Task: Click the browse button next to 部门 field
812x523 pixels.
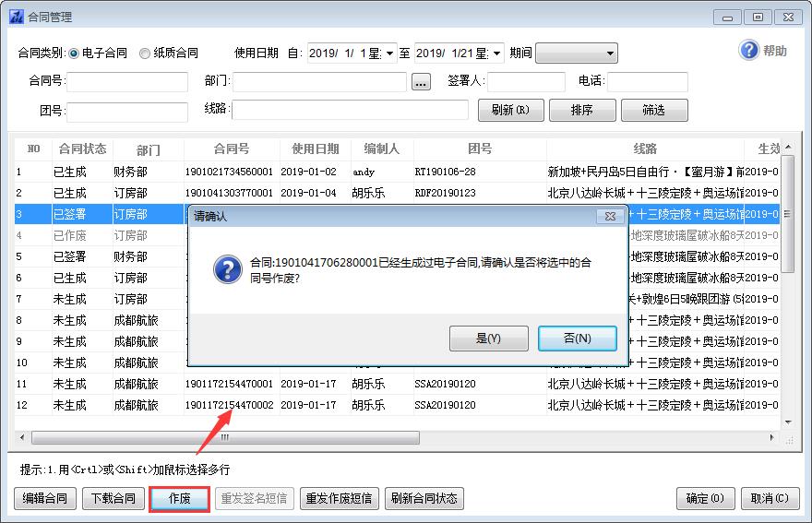Action: (421, 82)
